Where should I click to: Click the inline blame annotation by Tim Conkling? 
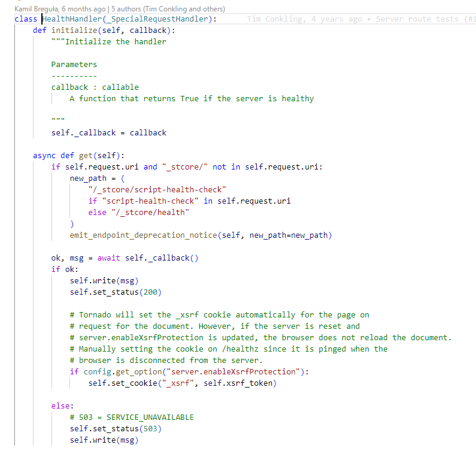click(360, 19)
